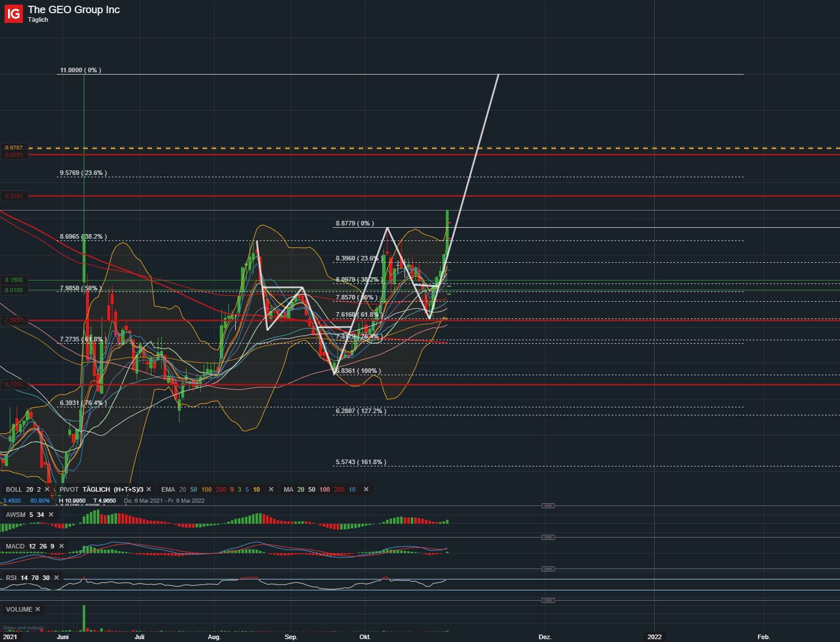
Task: Click the Bollinger value 60.90%
Action: [40, 501]
